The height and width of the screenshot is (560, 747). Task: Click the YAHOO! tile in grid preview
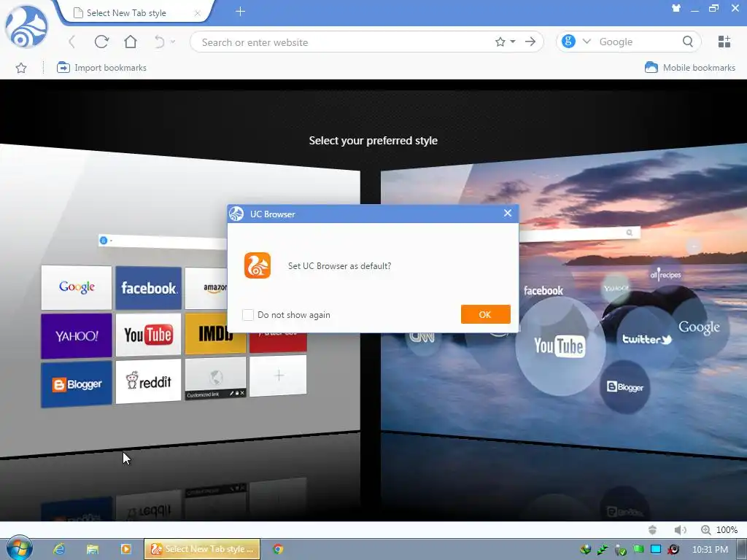(x=76, y=335)
